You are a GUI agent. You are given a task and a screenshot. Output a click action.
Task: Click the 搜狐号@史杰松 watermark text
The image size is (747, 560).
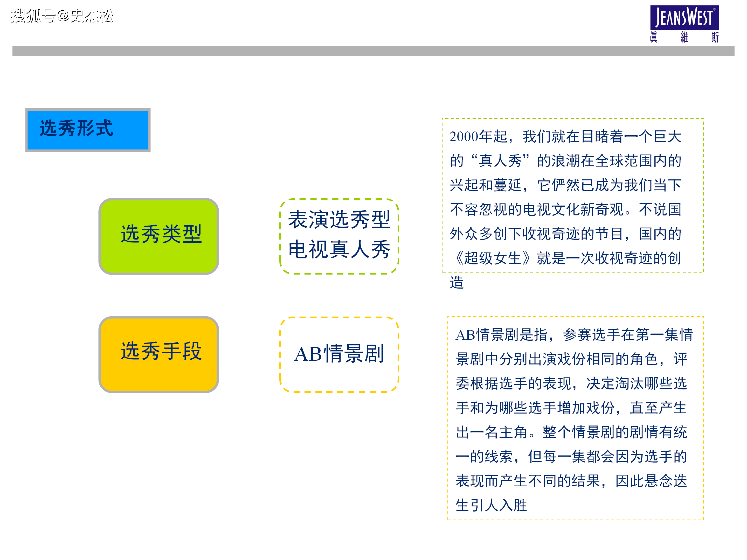point(62,16)
